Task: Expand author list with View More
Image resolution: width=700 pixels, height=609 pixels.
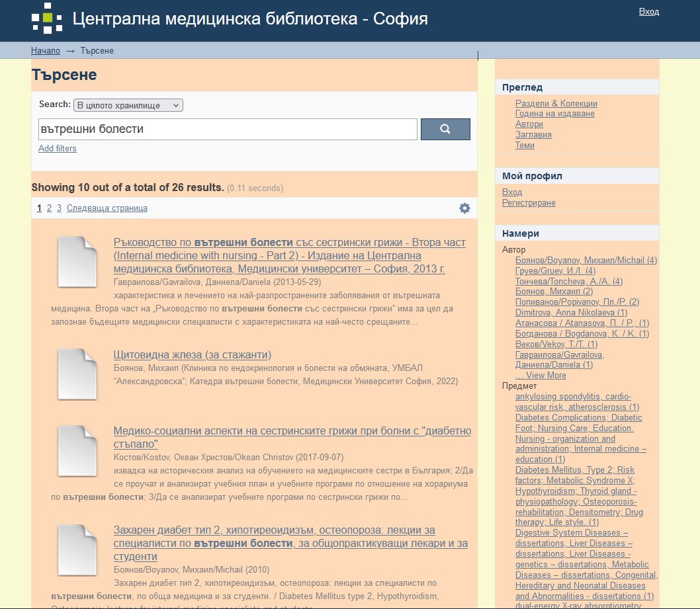Action: [x=541, y=375]
